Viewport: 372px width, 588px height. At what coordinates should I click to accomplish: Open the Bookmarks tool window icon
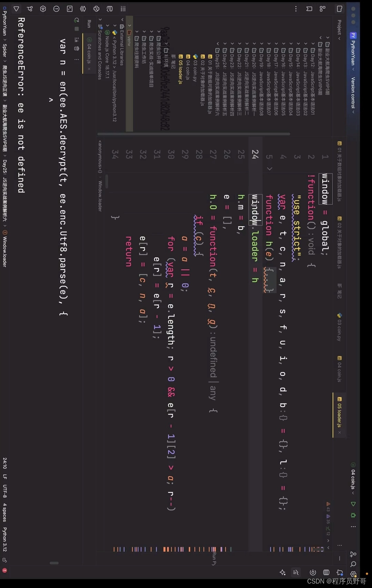tap(309, 9)
